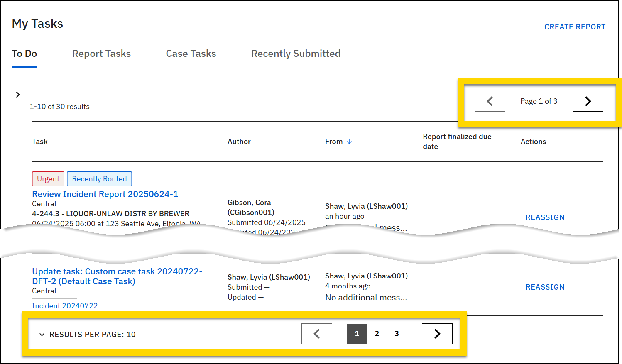Toggle the sort arrow on the From column
The height and width of the screenshot is (364, 622).
click(349, 141)
